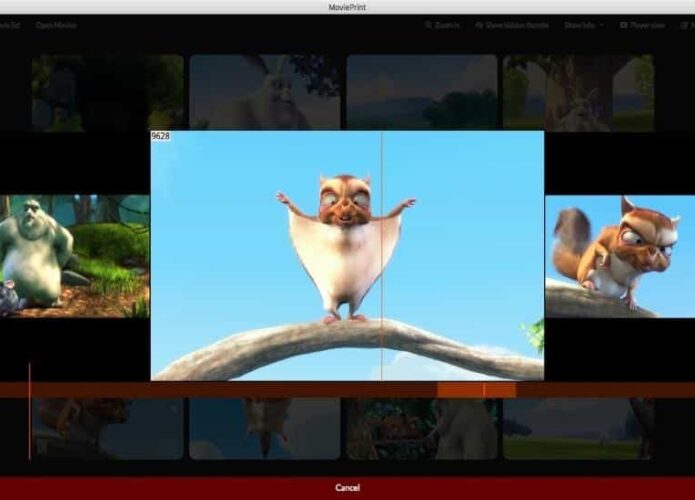Viewport: 695px width, 500px height.
Task: Expand the Show info dropdown
Action: tap(584, 25)
